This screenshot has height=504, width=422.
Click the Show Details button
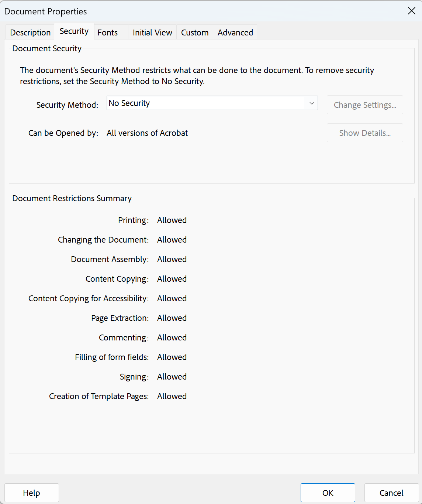(x=365, y=133)
